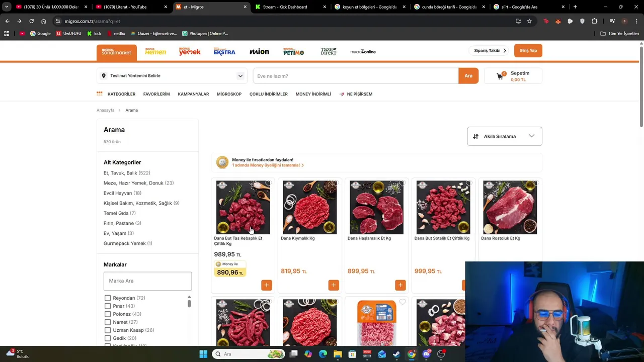The height and width of the screenshot is (362, 644).
Task: Open OBS Studio from the taskbar
Action: 441,354
